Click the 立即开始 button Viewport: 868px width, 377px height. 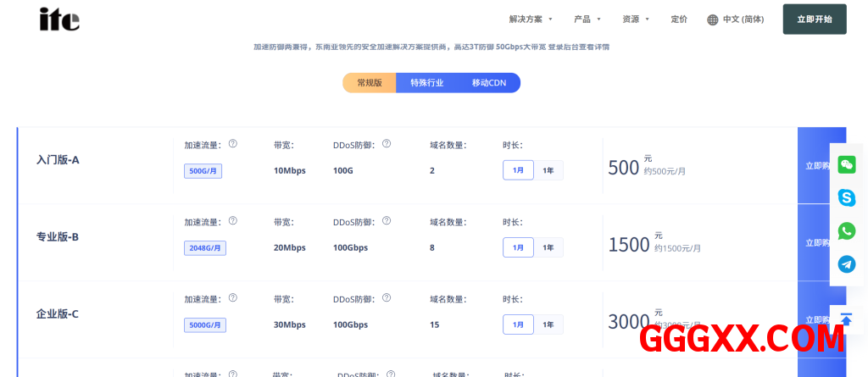click(814, 19)
